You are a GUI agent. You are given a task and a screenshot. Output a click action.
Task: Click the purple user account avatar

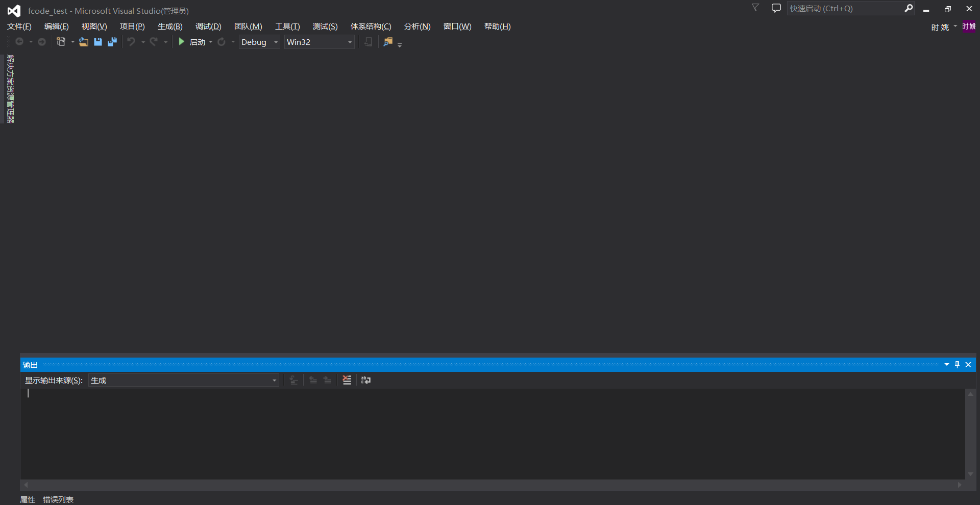[969, 27]
